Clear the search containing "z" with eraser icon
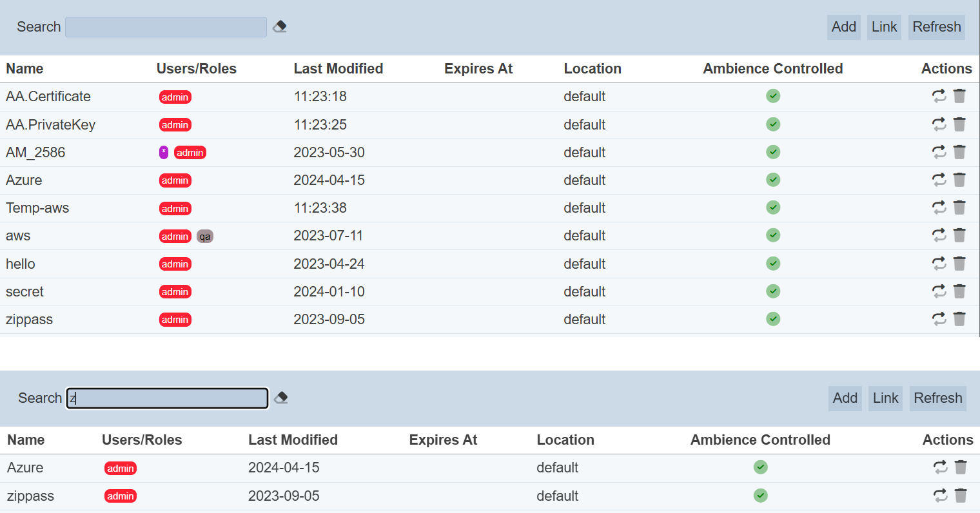 click(x=280, y=398)
